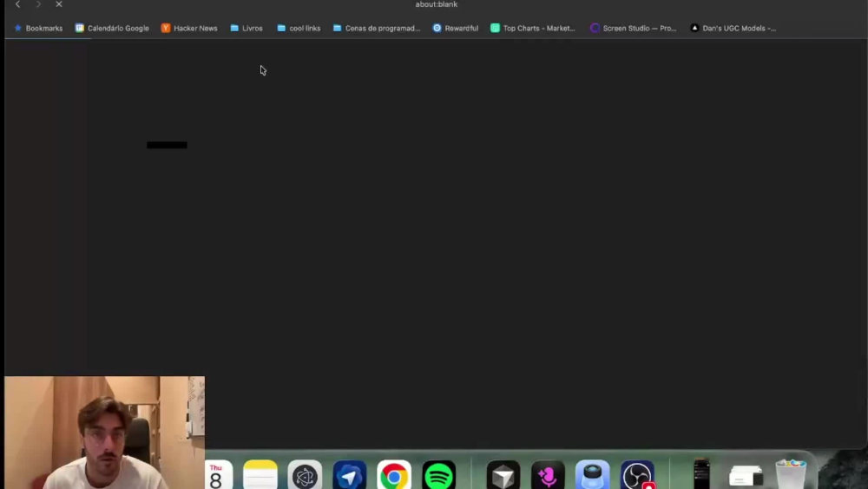
Task: Open the Notes app in the dock
Action: click(x=260, y=476)
